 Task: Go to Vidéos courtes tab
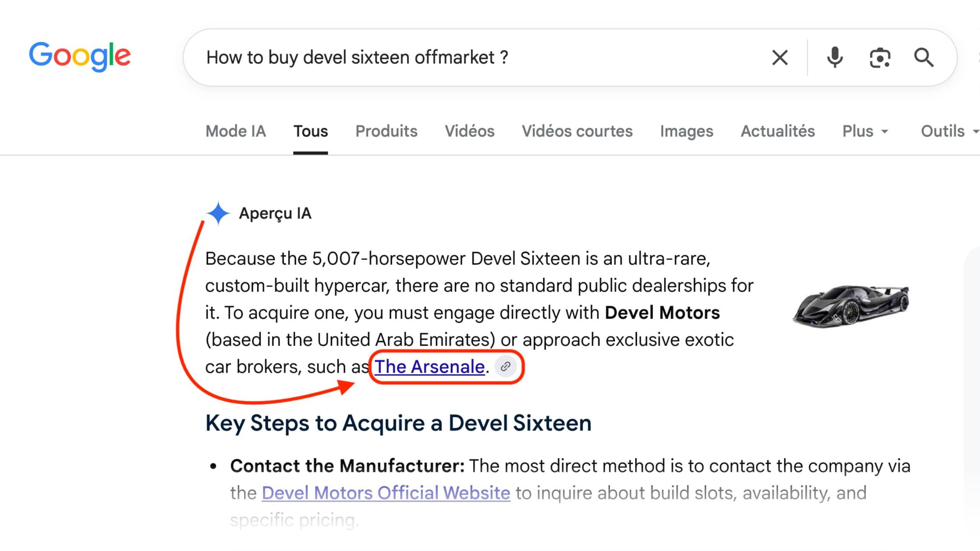(577, 131)
